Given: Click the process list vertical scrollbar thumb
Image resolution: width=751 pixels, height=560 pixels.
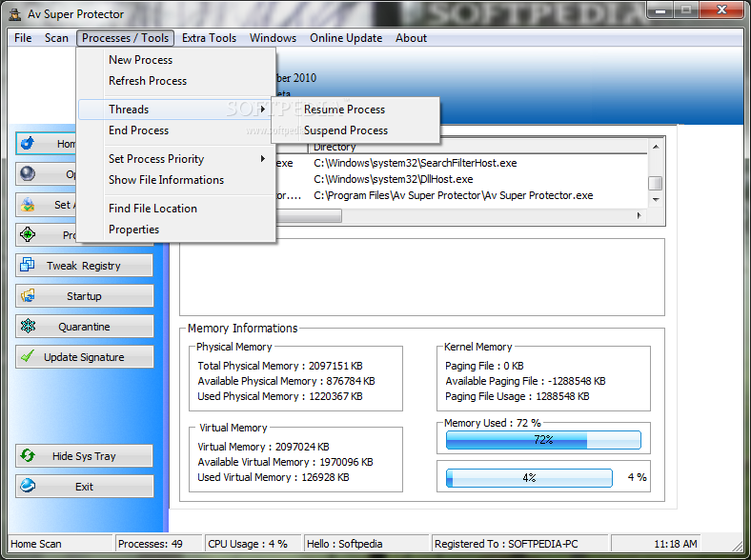Looking at the screenshot, I should pos(655,183).
